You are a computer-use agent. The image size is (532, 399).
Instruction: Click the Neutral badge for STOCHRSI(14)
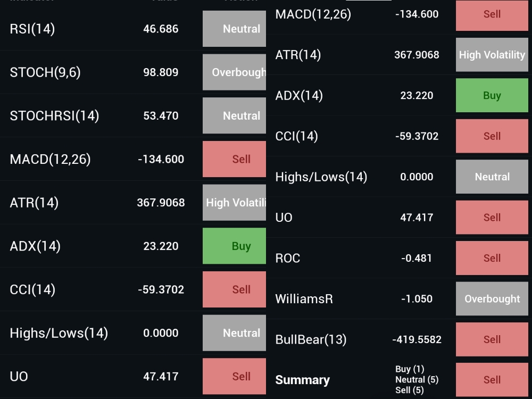(x=235, y=116)
